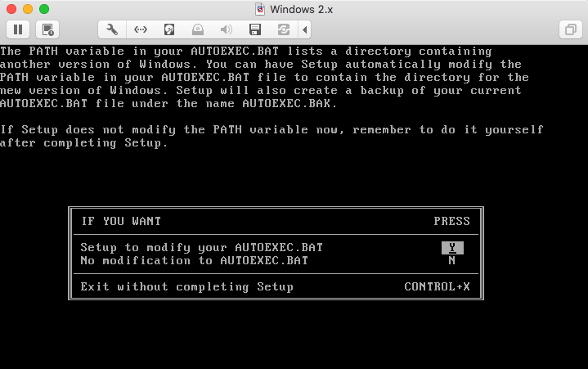Click the hard disk device icon
The image size is (588, 369).
click(x=169, y=29)
